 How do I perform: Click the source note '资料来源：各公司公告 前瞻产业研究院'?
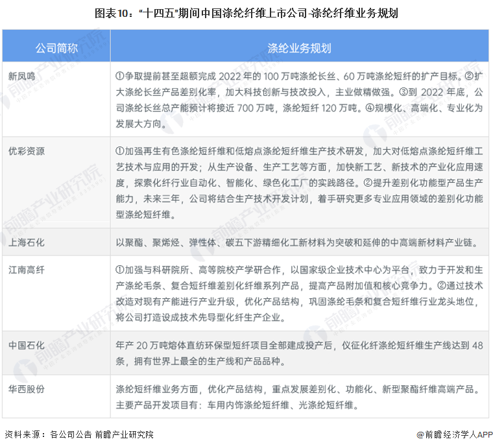click(79, 434)
